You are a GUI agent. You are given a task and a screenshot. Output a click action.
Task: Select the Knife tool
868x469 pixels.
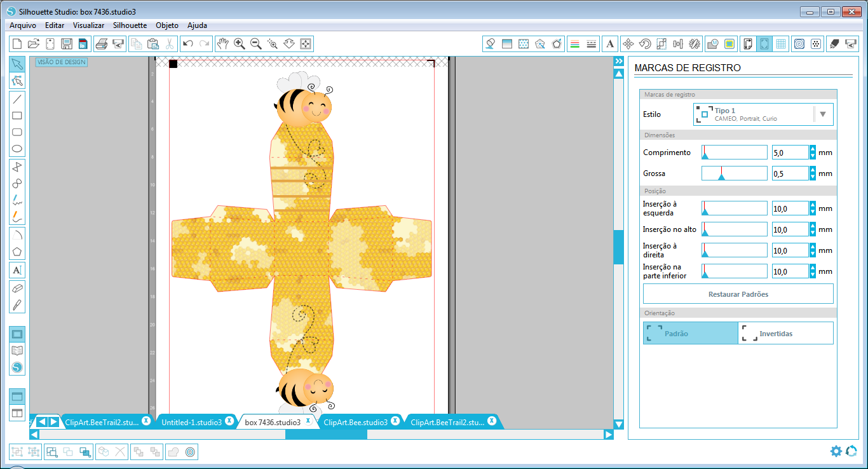click(x=17, y=304)
